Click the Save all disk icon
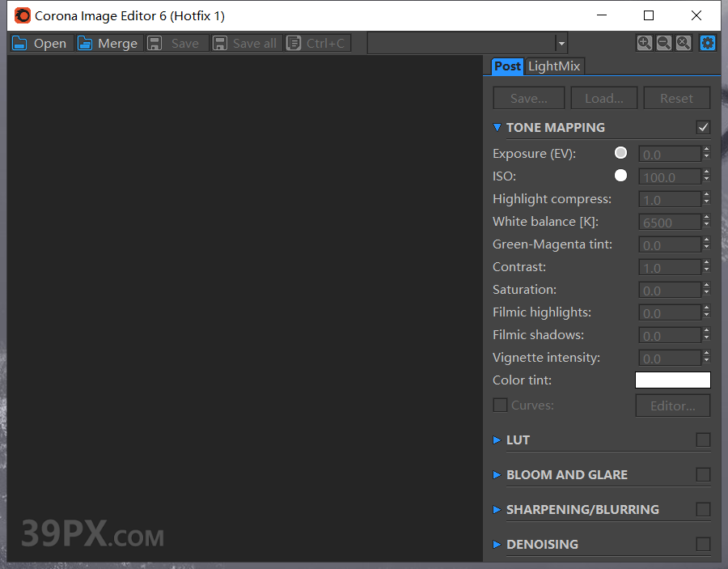728x569 pixels. tap(220, 43)
